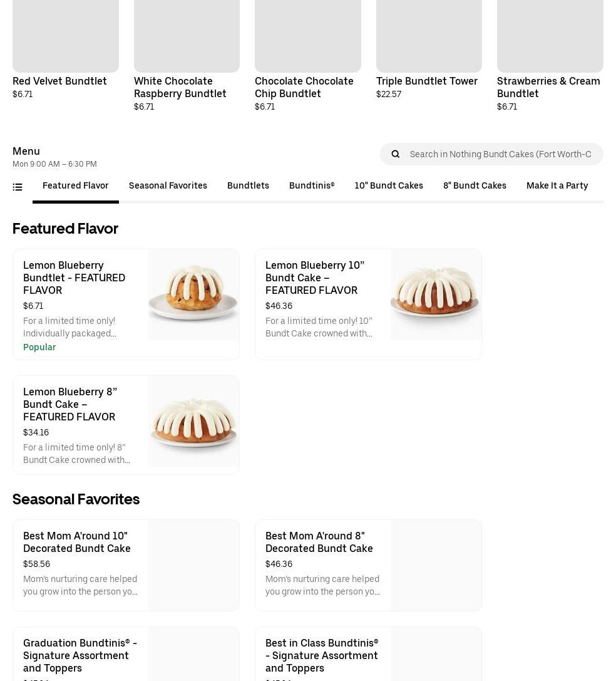Open Red Velvet Bundtlet item
Image resolution: width=616 pixels, height=681 pixels.
tap(59, 81)
